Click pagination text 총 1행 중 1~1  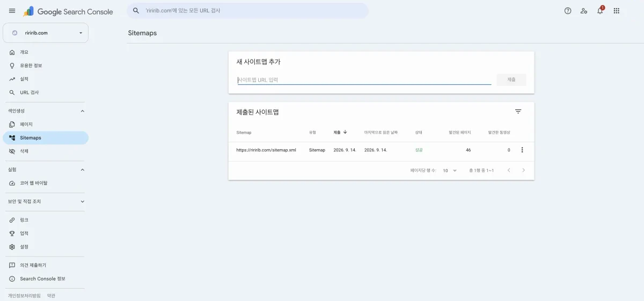[481, 171]
